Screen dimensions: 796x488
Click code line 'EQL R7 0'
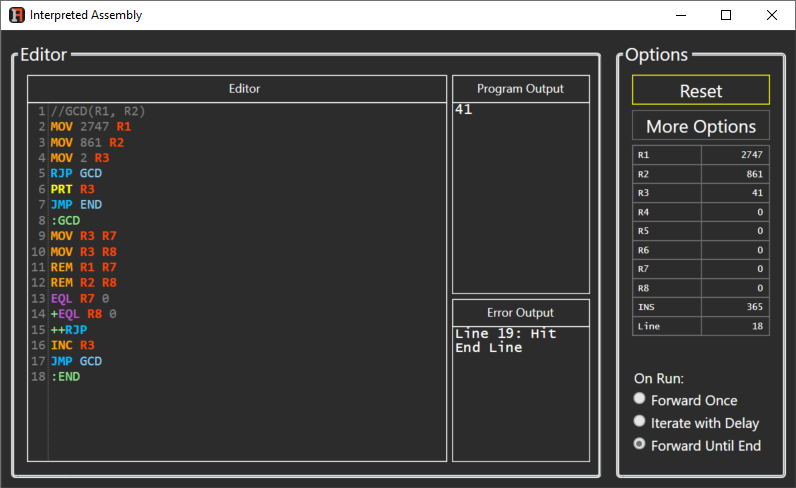(80, 299)
